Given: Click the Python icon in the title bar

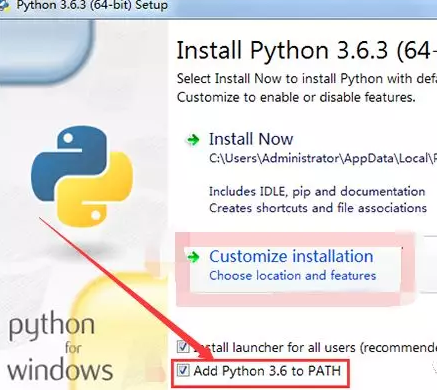Looking at the screenshot, I should (x=5, y=5).
